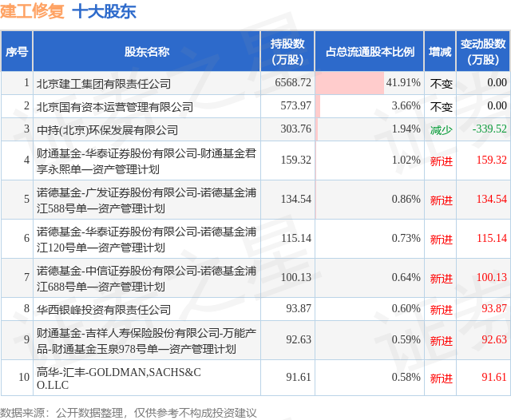The width and height of the screenshot is (511, 420).
Task: Click the 建工修复 title text
Action: pos(32,12)
